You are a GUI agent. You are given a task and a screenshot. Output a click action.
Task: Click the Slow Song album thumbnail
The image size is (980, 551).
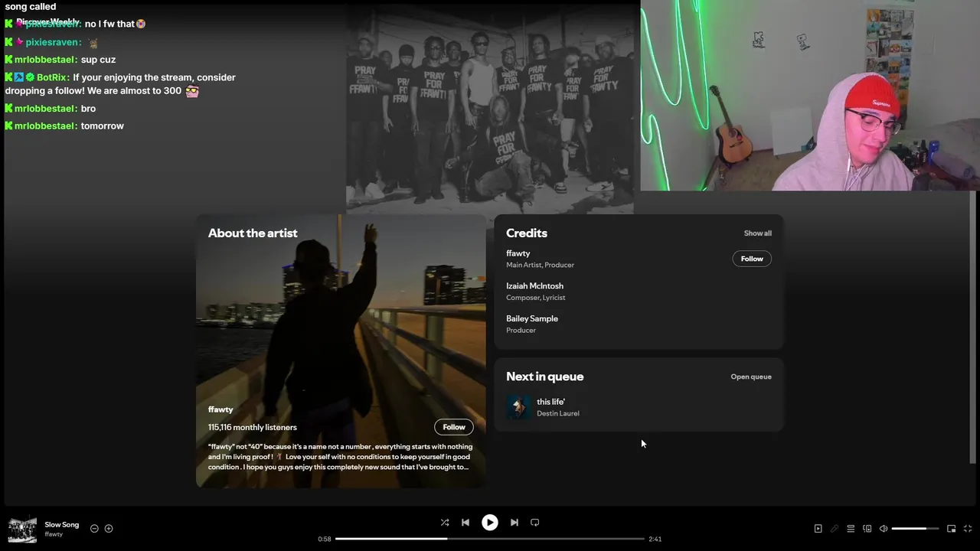pos(22,530)
